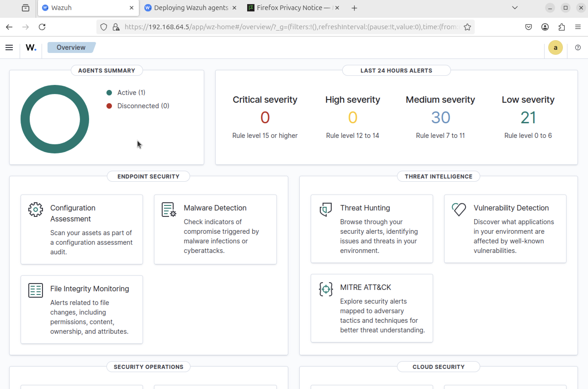This screenshot has height=389, width=588.
Task: Click the Wazuh W logo
Action: point(31,47)
